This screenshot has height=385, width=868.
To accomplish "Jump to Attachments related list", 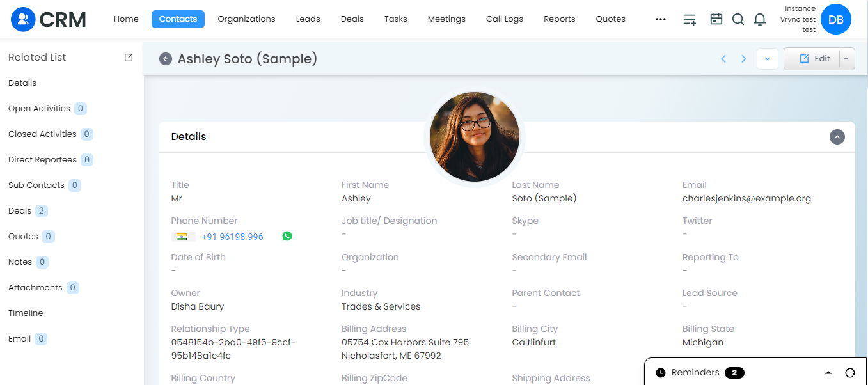I will (35, 288).
